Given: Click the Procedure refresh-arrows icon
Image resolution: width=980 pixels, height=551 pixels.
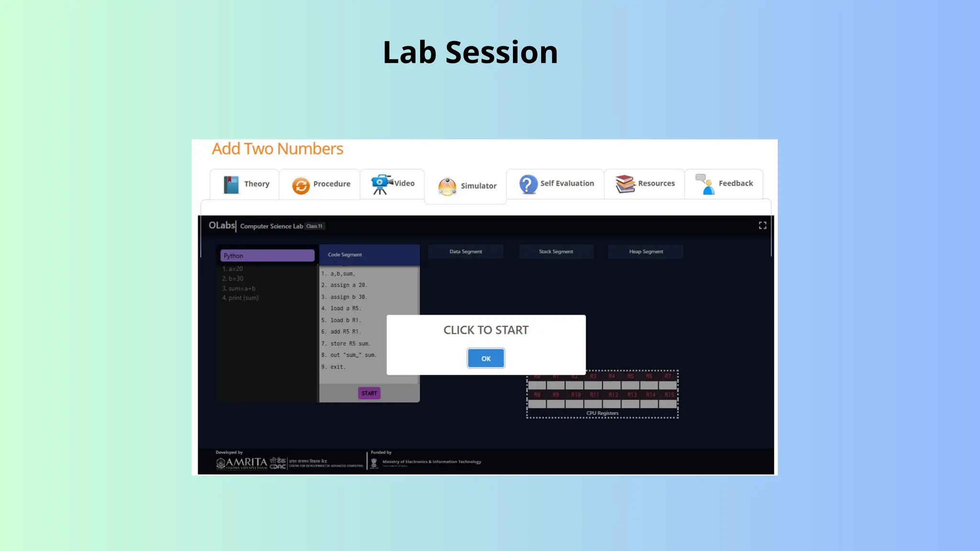Looking at the screenshot, I should point(301,186).
